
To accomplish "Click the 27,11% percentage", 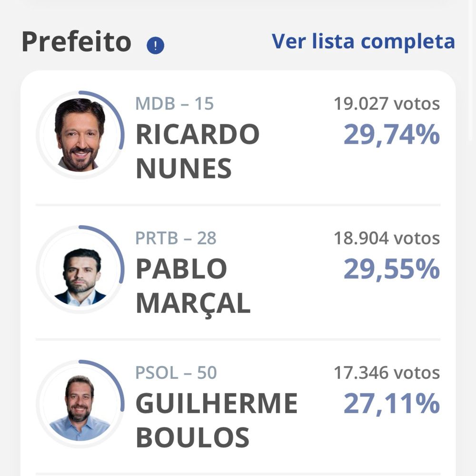I will [391, 405].
